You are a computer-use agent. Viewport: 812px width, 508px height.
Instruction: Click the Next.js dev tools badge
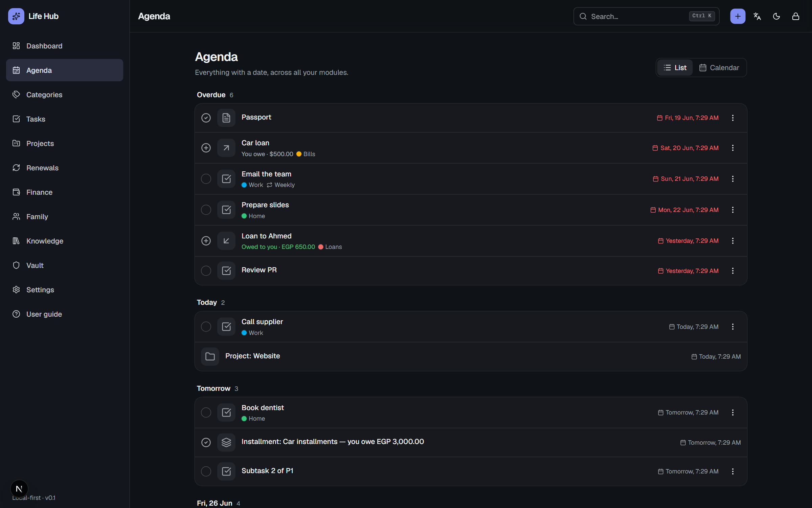pyautogui.click(x=19, y=489)
